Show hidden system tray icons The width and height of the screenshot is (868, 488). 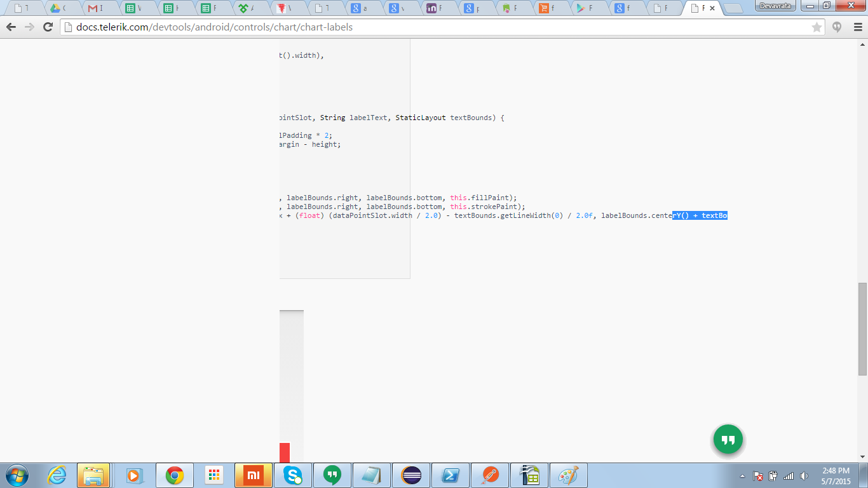[742, 476]
